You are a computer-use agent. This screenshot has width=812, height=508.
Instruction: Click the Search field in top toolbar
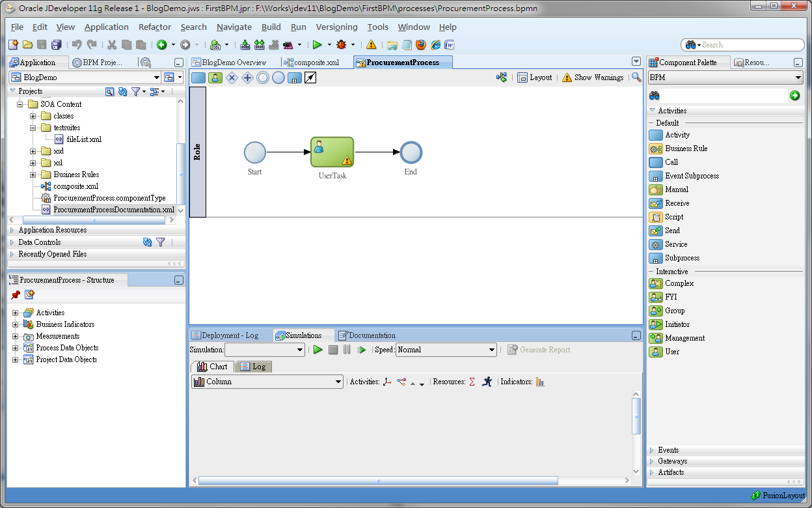pos(743,45)
